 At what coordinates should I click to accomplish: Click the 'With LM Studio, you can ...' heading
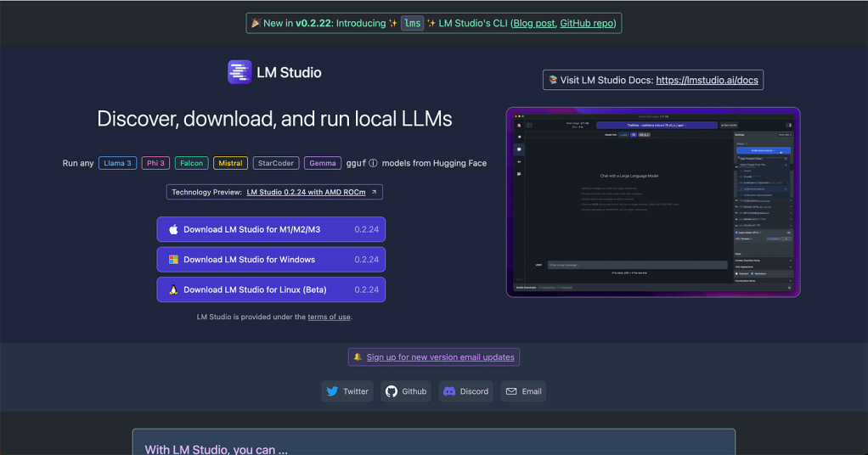(217, 449)
